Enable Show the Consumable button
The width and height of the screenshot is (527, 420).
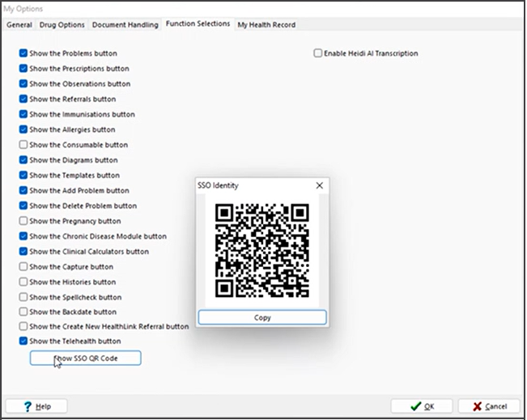23,145
